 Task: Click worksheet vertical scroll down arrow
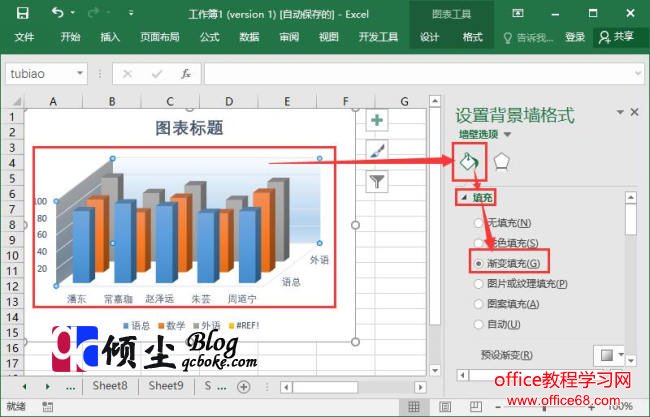[x=434, y=370]
